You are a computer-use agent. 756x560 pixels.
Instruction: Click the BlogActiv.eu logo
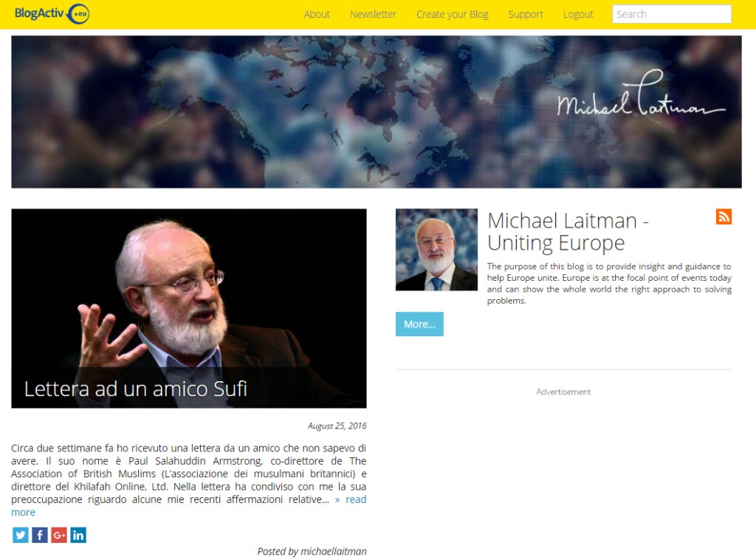pos(52,13)
